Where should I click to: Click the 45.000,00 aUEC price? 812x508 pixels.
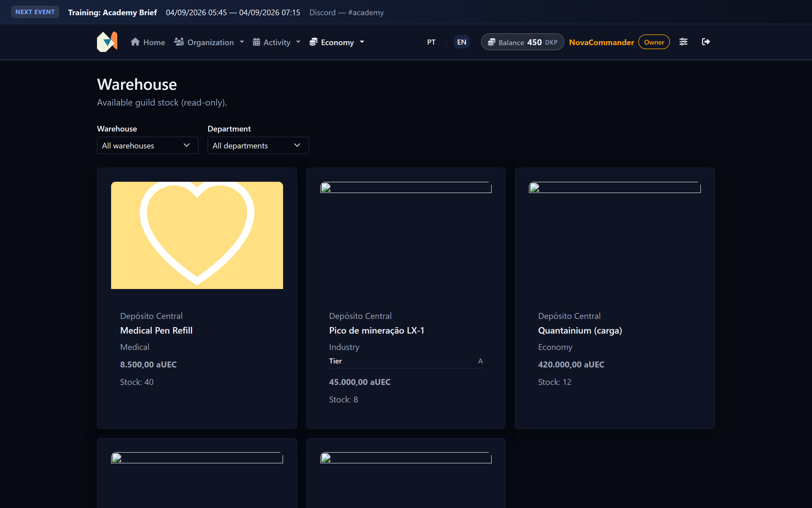(x=360, y=382)
